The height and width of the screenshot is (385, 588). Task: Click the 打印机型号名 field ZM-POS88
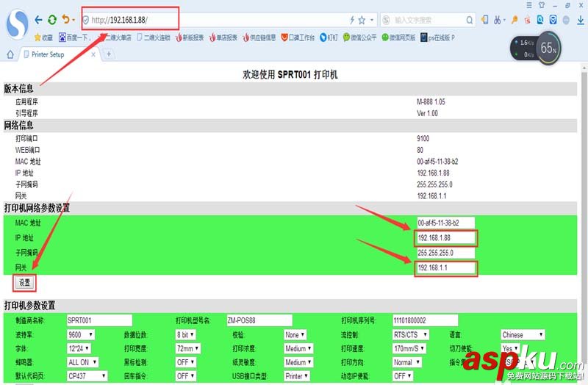coord(259,320)
